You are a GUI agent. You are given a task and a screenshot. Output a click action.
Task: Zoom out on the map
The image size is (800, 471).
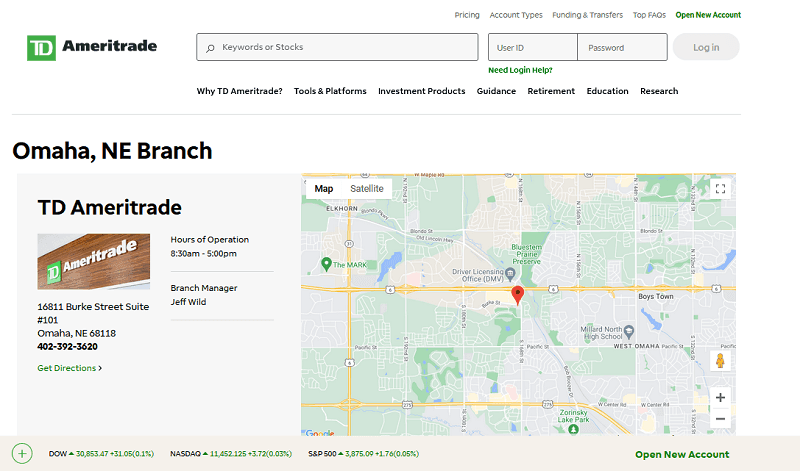pos(720,419)
